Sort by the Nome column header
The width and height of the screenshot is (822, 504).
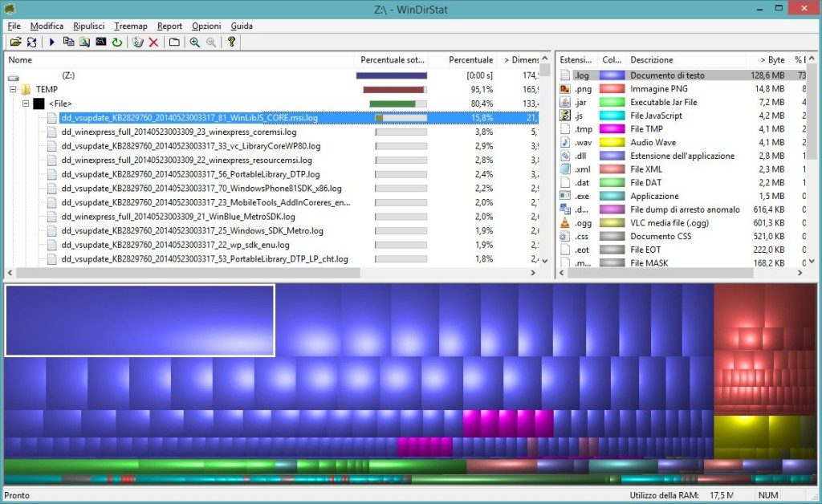pos(179,59)
